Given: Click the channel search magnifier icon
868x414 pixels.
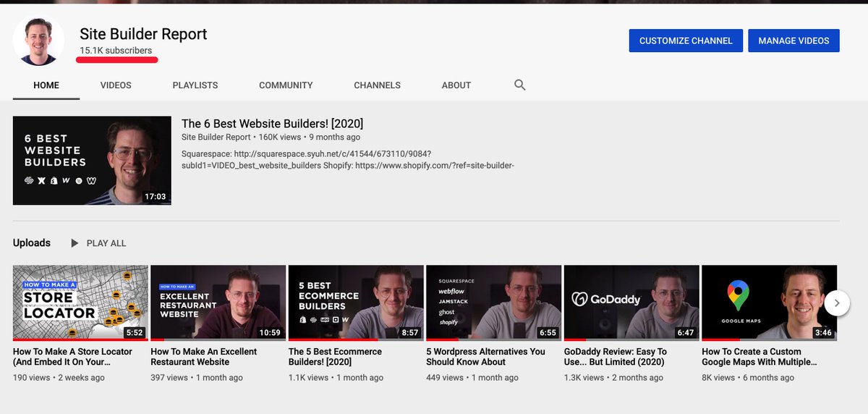Looking at the screenshot, I should tap(519, 85).
